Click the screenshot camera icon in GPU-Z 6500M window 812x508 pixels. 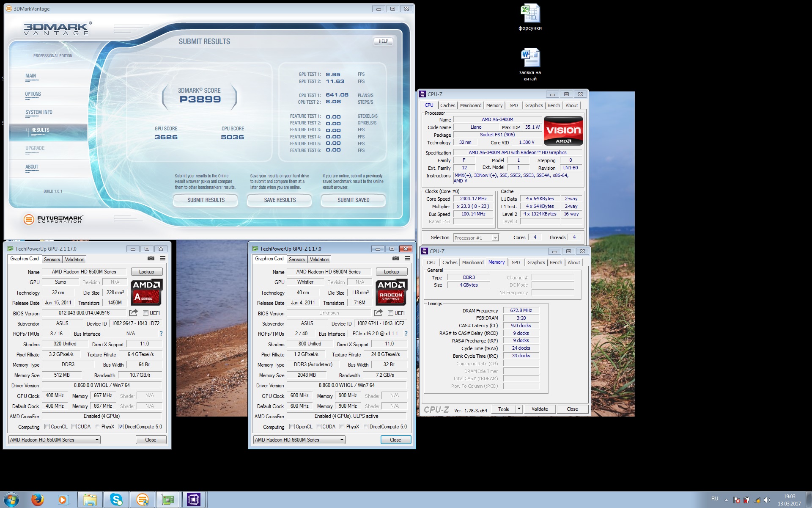click(151, 258)
